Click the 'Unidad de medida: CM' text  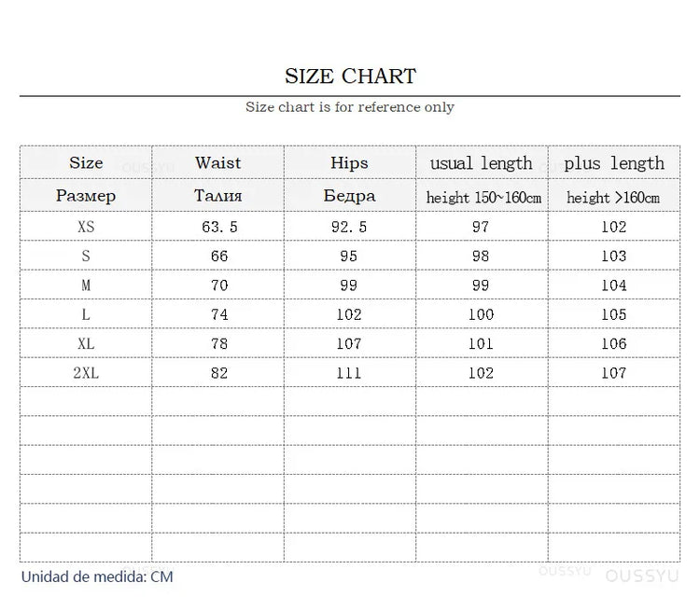97,576
